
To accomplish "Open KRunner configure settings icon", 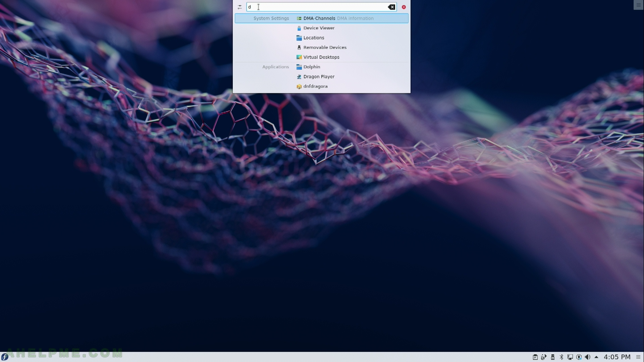I will (239, 7).
